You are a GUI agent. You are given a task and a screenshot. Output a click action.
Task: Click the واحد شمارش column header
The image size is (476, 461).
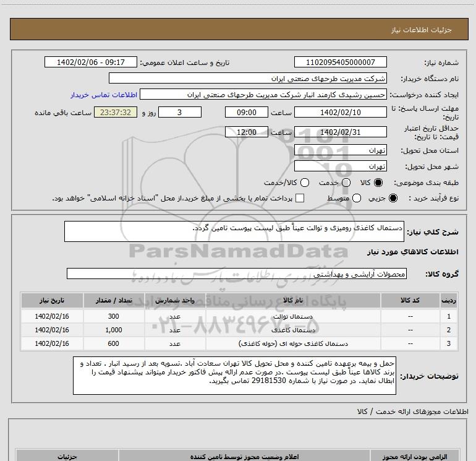[175, 300]
